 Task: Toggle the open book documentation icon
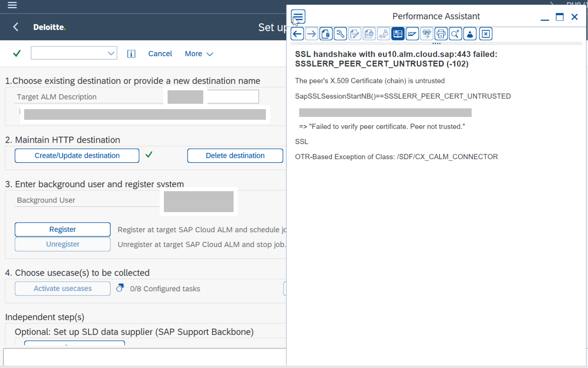click(x=398, y=34)
